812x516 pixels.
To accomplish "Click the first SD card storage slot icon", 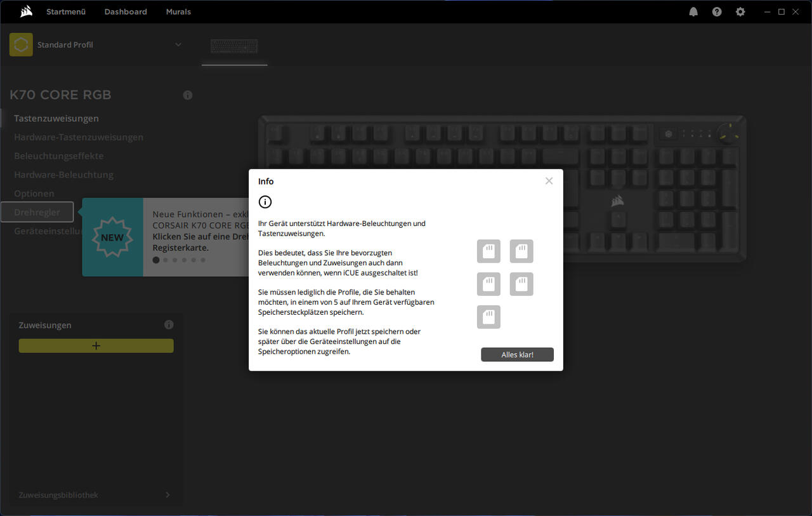I will (488, 251).
